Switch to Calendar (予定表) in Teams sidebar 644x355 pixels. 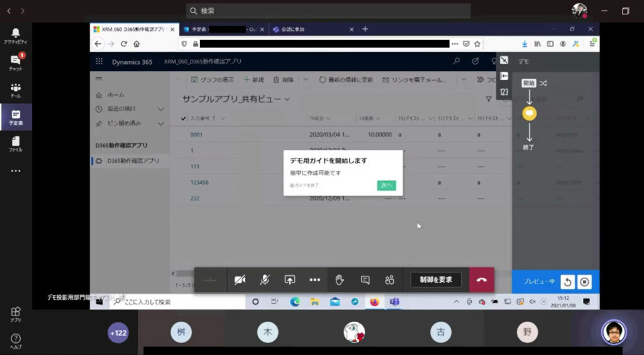pyautogui.click(x=16, y=117)
